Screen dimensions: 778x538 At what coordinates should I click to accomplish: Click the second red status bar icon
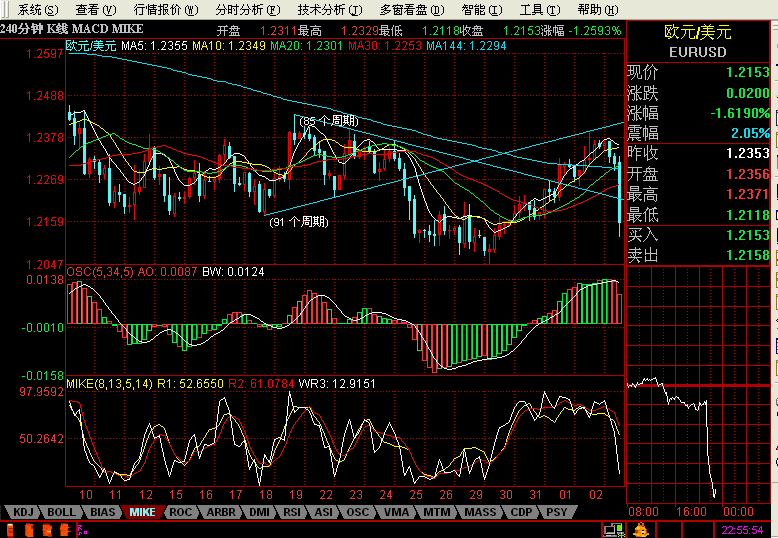[29, 530]
